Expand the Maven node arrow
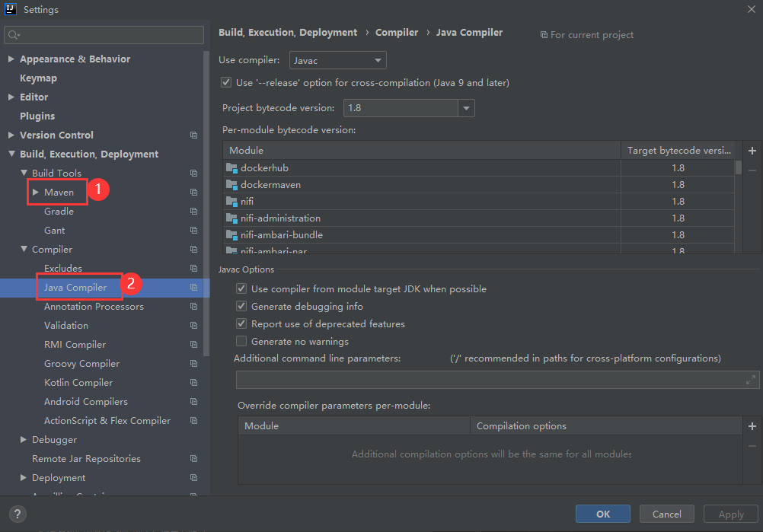 [x=36, y=192]
